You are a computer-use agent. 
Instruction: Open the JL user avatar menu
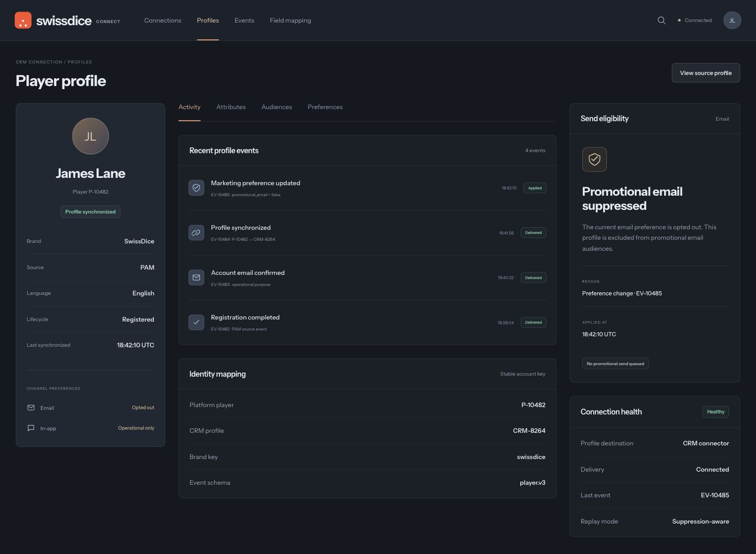[732, 20]
